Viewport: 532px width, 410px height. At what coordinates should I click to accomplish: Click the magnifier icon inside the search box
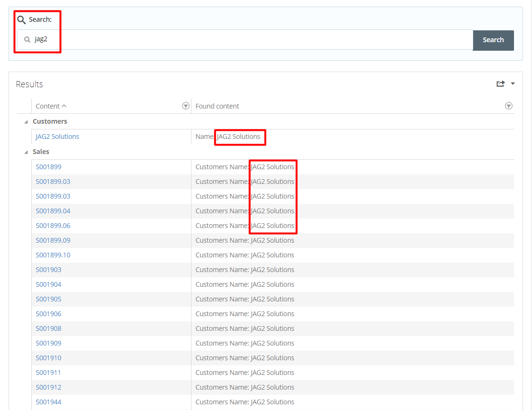pos(27,40)
